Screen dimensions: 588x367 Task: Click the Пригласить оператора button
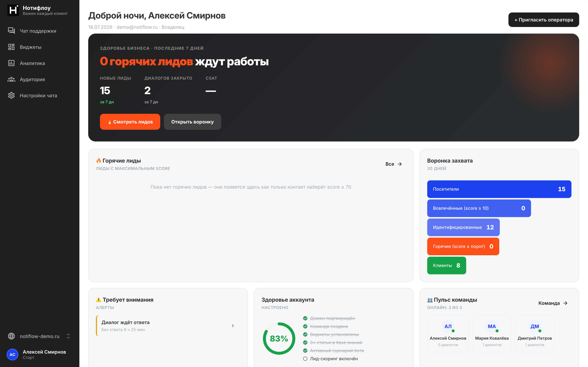544,20
